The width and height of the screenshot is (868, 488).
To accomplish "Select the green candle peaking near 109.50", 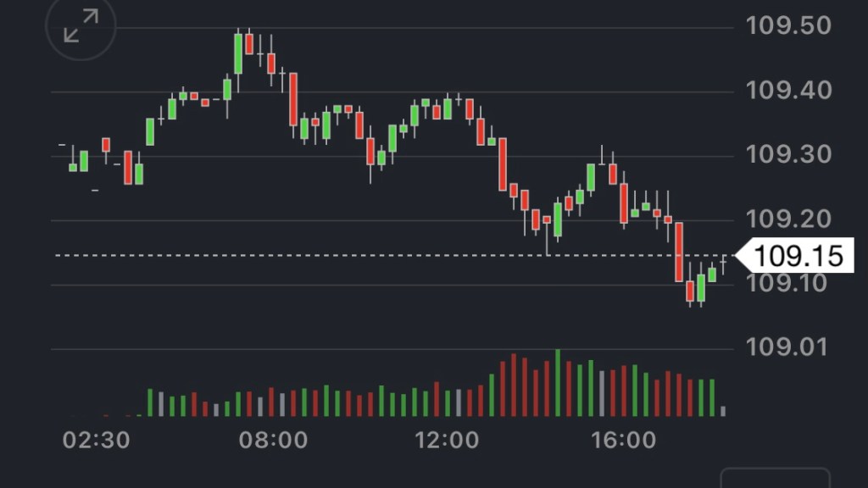I will click(238, 54).
